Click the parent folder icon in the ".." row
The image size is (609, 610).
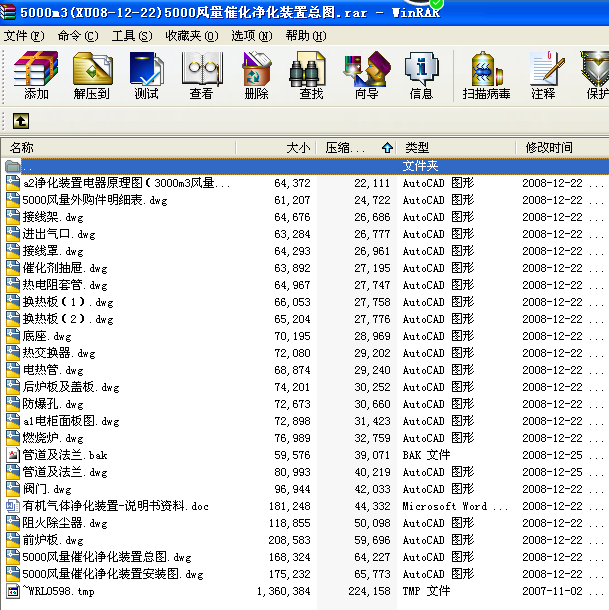click(x=13, y=167)
